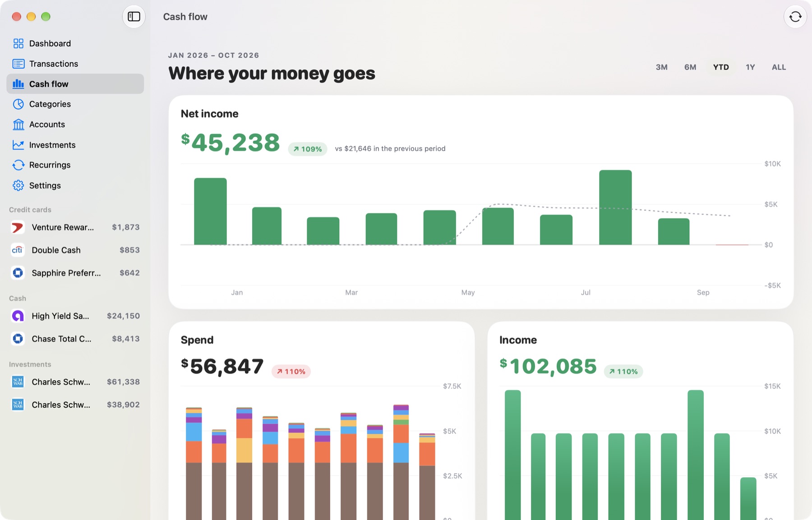Viewport: 812px width, 520px height.
Task: Click the Venture Rewards Capital One logo
Action: click(18, 227)
